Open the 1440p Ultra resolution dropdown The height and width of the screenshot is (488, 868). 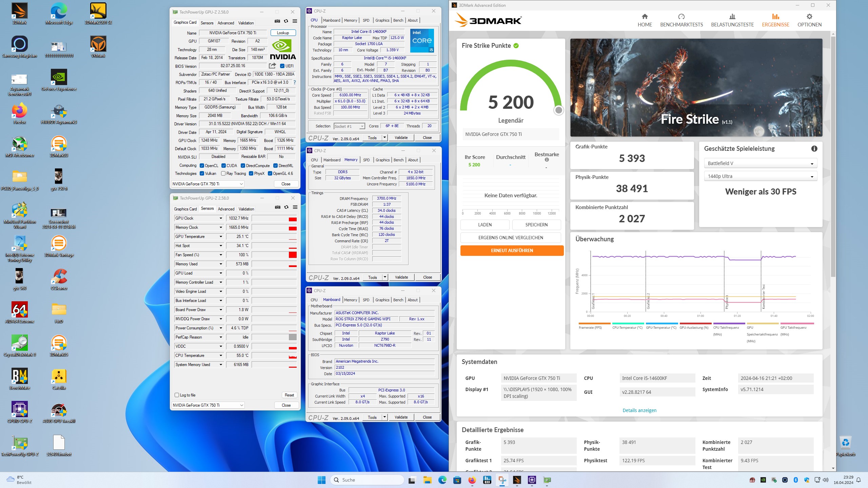pos(761,176)
